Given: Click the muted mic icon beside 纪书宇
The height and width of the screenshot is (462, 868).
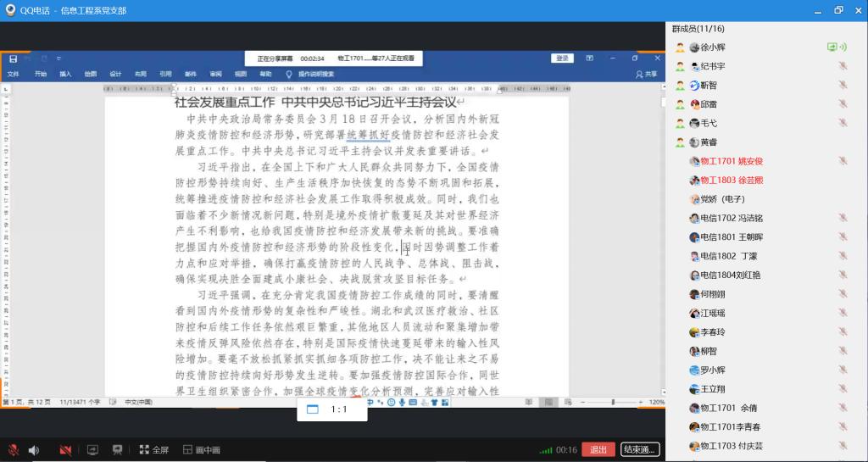Looking at the screenshot, I should 843,66.
